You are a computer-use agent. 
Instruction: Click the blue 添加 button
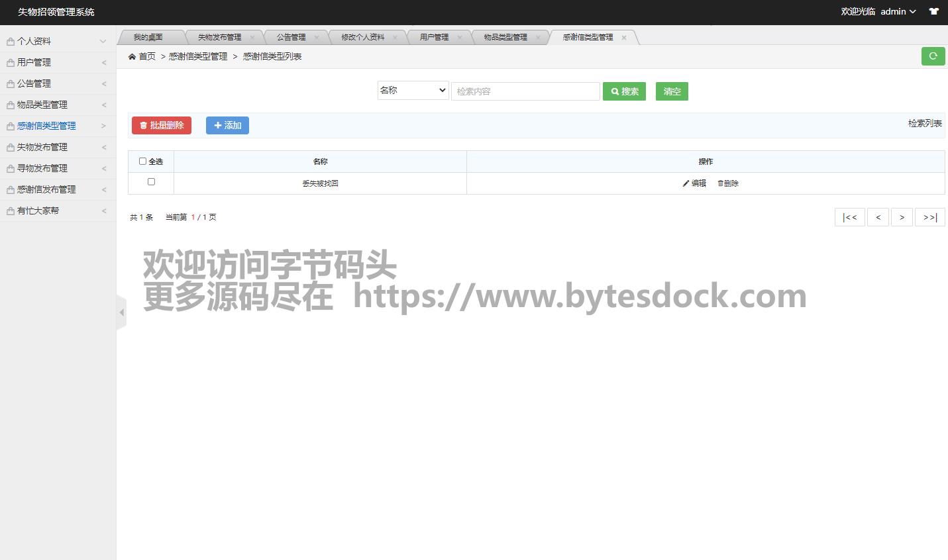pyautogui.click(x=227, y=125)
